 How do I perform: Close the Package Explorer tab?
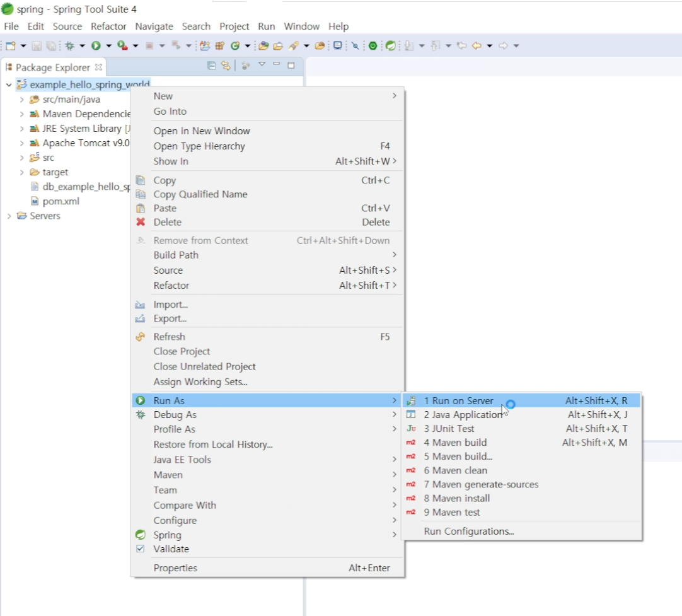[x=99, y=67]
